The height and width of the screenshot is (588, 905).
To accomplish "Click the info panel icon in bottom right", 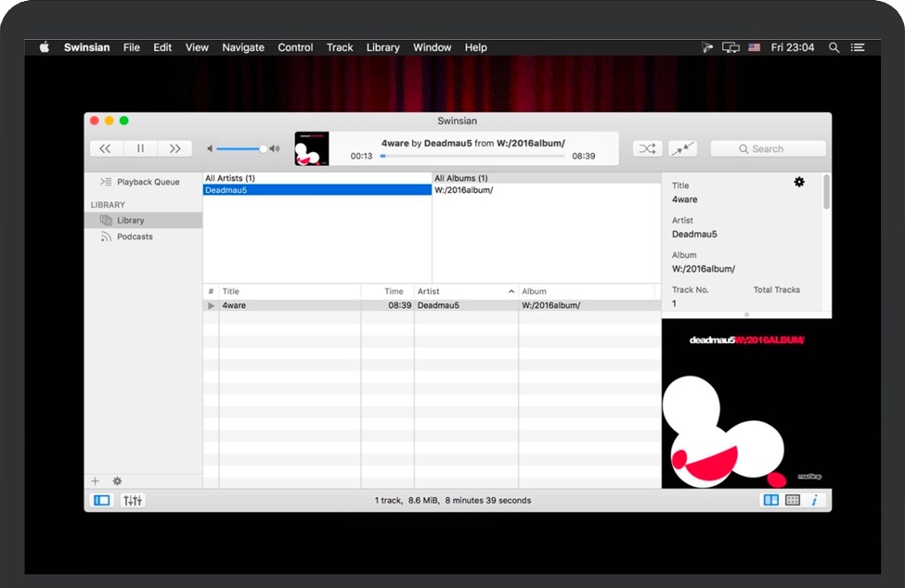I will (x=814, y=500).
